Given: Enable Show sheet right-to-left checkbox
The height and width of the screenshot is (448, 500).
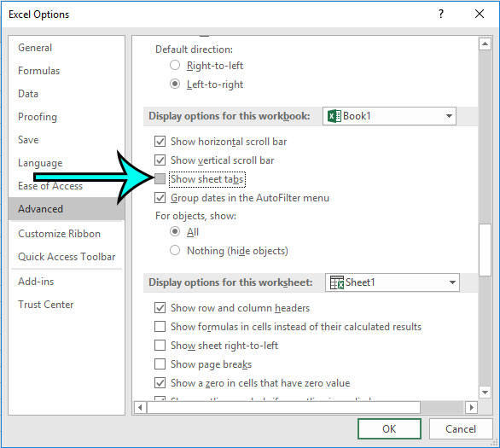Looking at the screenshot, I should coord(160,346).
